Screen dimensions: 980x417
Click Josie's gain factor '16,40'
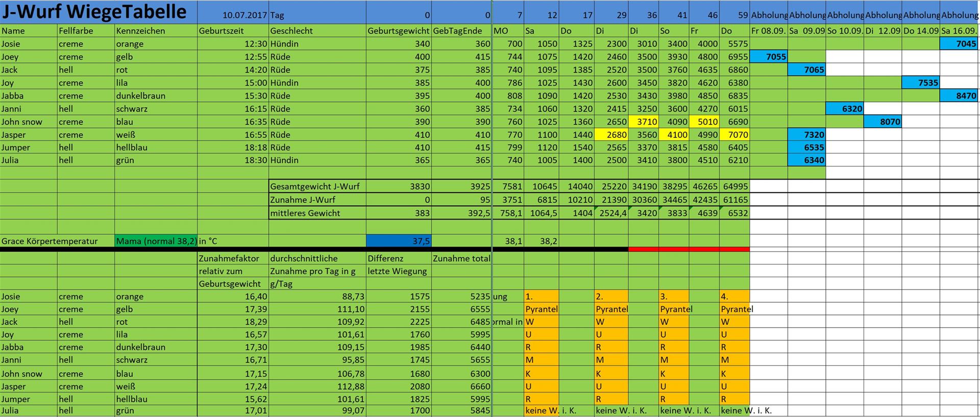pyautogui.click(x=233, y=297)
